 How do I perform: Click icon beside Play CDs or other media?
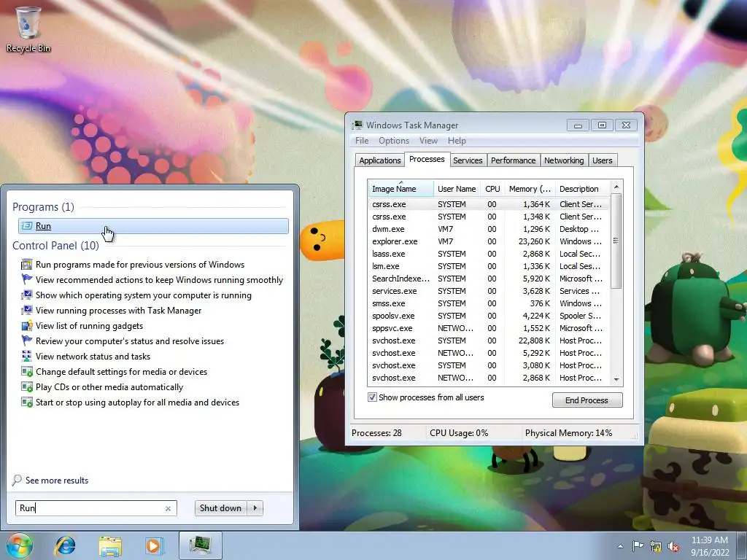pos(27,386)
